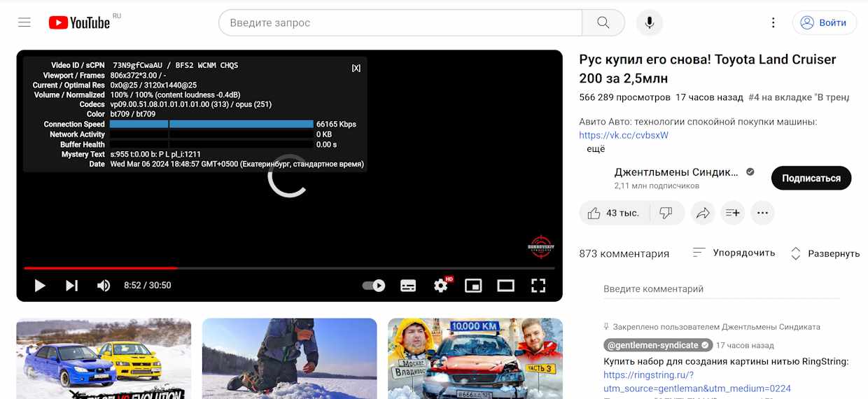The height and width of the screenshot is (399, 868).
Task: Skip to the next video
Action: click(x=71, y=285)
